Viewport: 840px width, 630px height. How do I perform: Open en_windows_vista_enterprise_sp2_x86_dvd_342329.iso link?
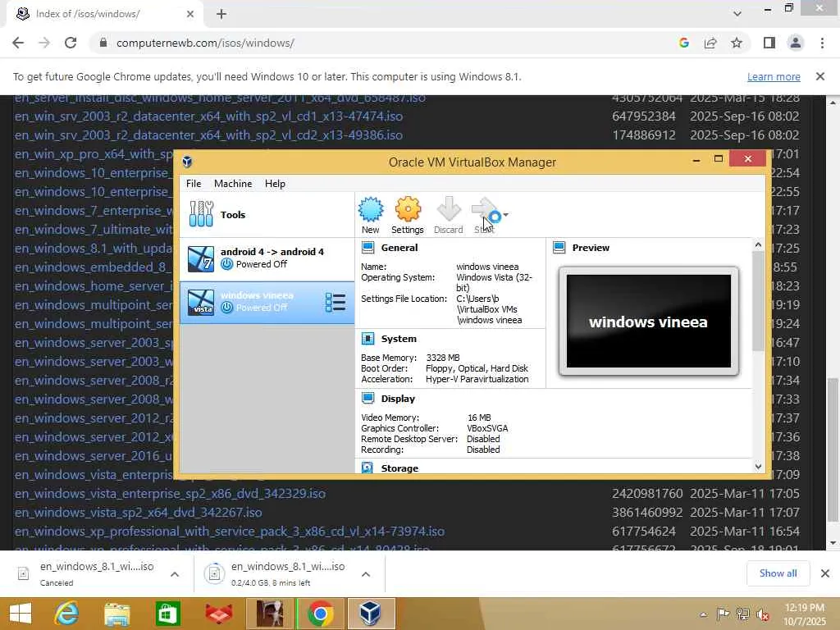click(170, 493)
